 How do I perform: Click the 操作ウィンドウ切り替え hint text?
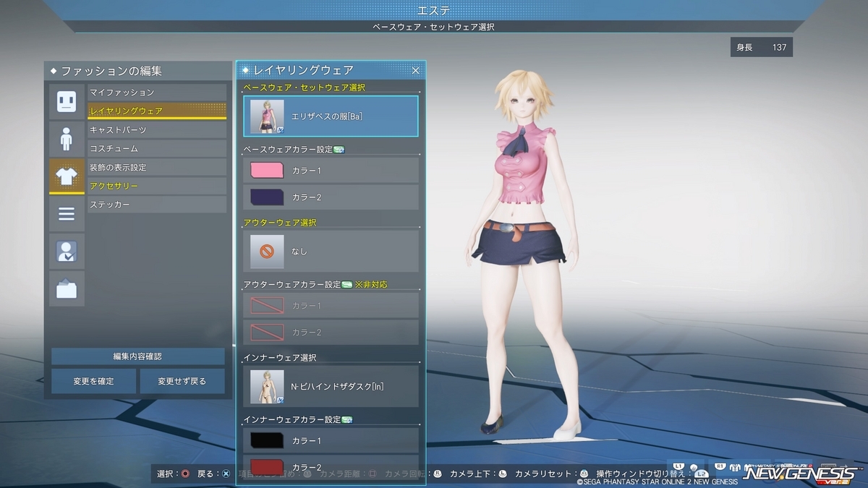(x=639, y=474)
